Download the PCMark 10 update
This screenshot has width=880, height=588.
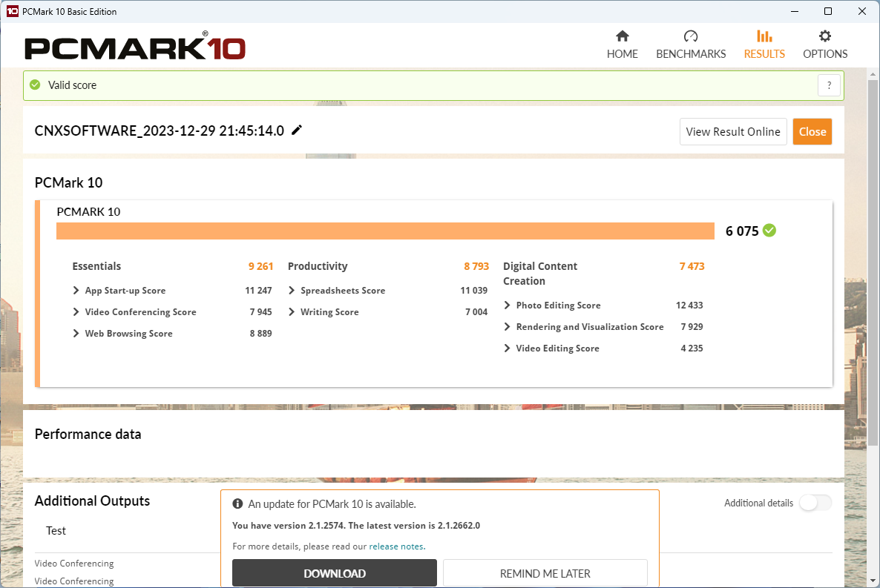coord(335,573)
